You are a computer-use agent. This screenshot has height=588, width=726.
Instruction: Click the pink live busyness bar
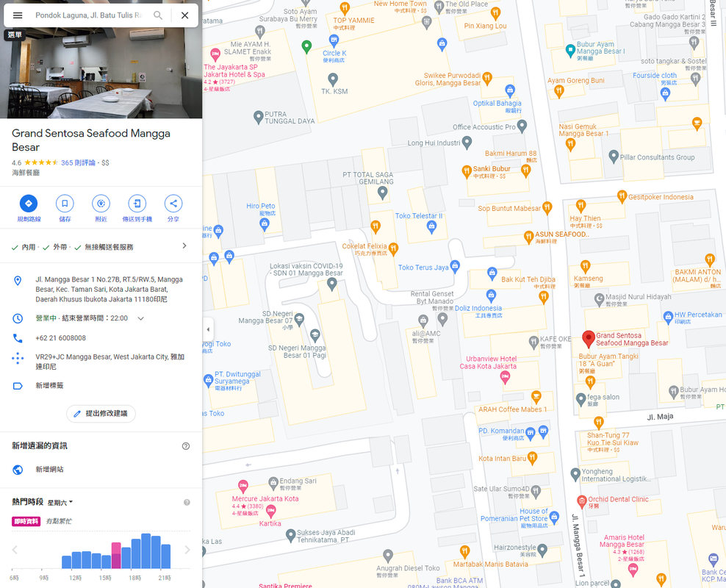click(x=116, y=556)
